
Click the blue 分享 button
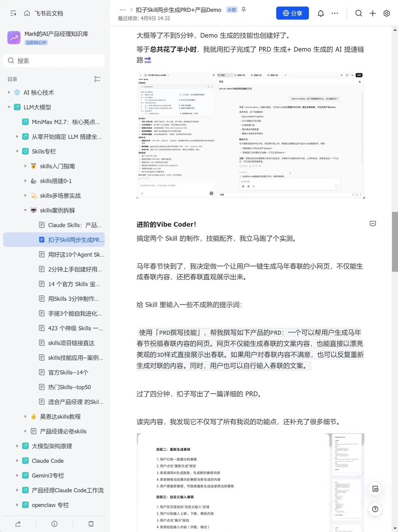(292, 13)
